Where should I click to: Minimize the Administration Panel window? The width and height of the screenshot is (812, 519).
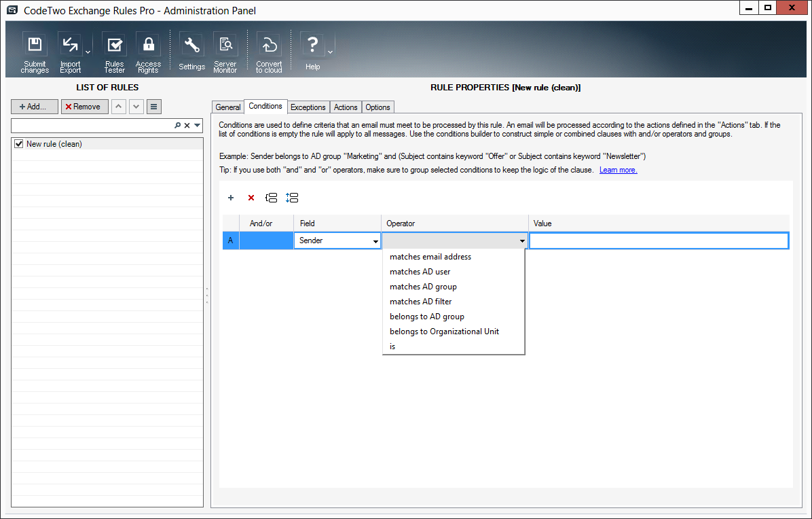pyautogui.click(x=749, y=7)
